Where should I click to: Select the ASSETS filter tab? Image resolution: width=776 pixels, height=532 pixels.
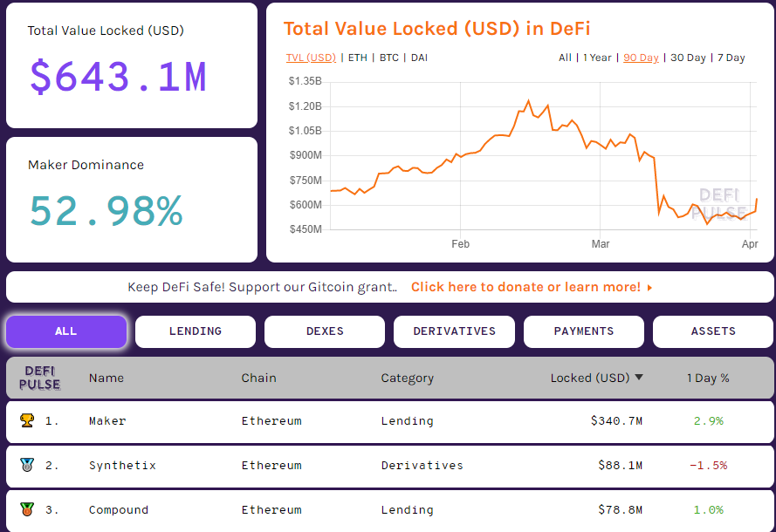pyautogui.click(x=712, y=331)
